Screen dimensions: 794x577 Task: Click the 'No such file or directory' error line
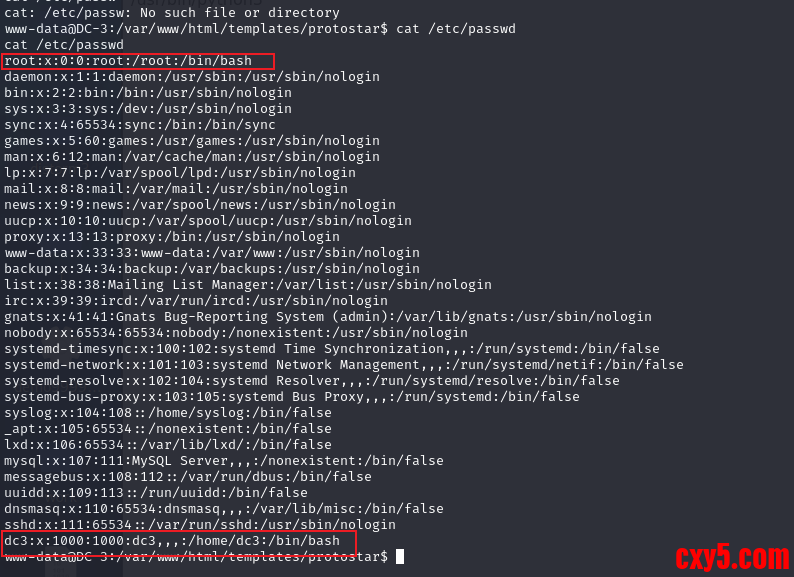172,13
